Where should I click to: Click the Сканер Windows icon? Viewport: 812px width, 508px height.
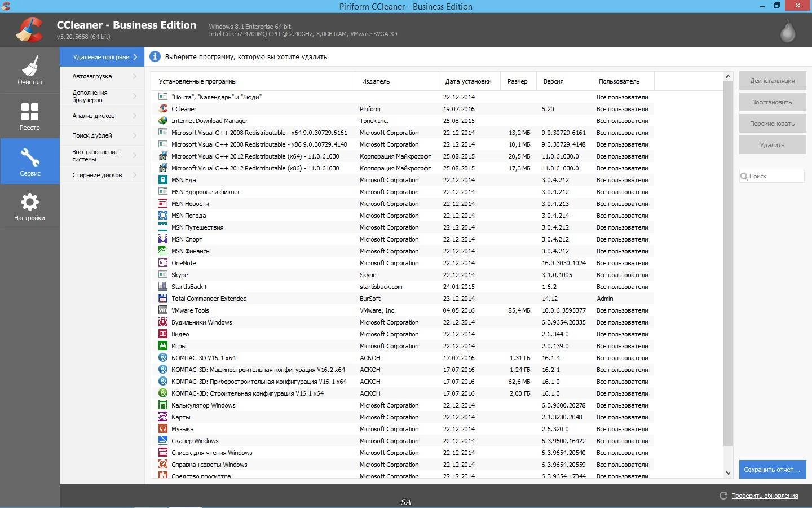click(x=163, y=440)
